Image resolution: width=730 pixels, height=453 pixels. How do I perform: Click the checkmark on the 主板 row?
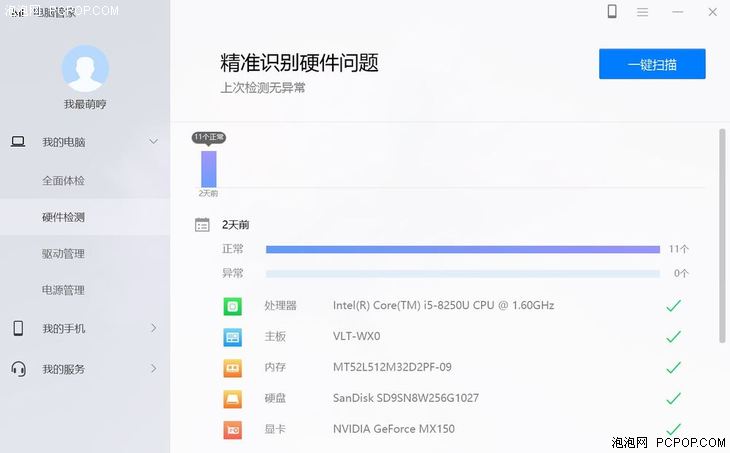(673, 337)
